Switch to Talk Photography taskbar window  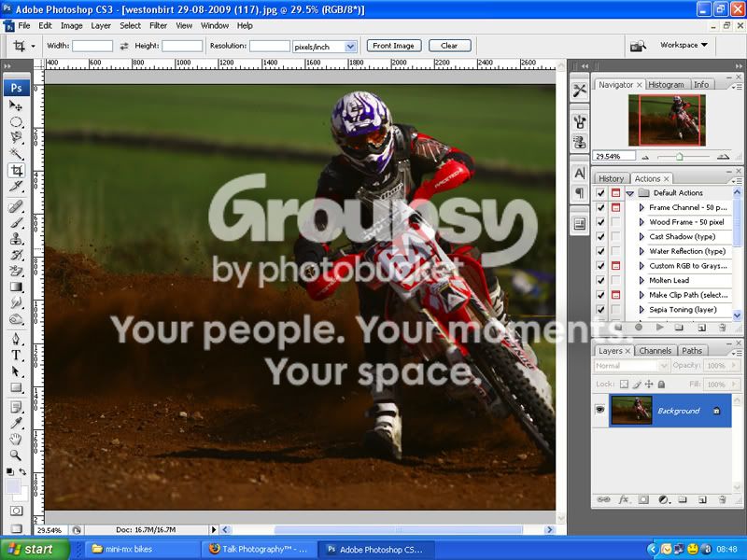[259, 549]
